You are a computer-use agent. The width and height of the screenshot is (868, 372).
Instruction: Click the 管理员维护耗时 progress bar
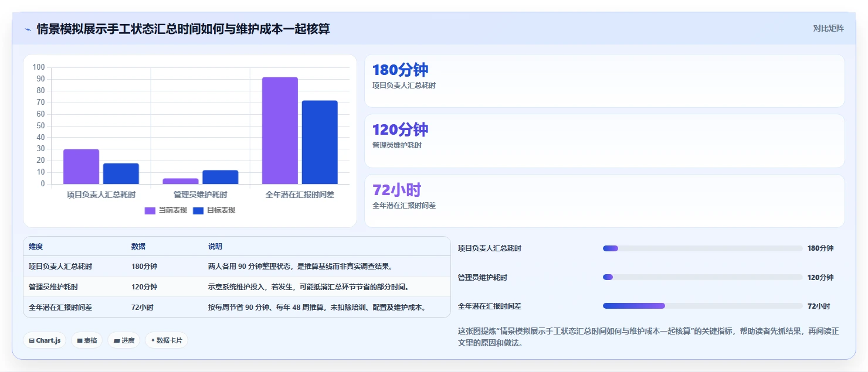click(x=703, y=277)
